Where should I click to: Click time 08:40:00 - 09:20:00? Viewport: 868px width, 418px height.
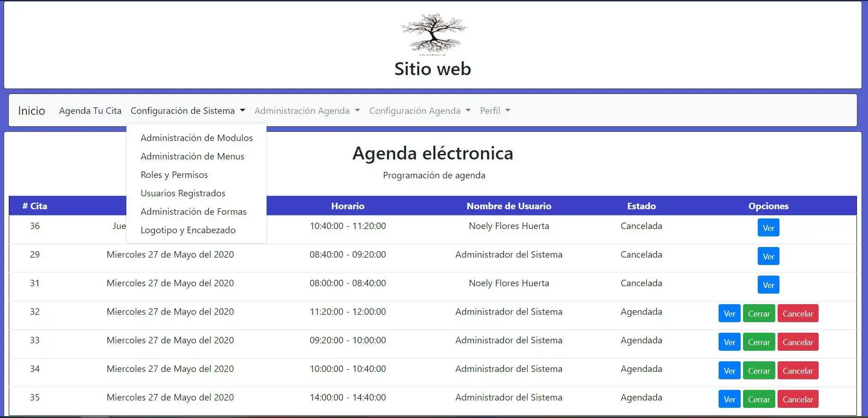[348, 254]
